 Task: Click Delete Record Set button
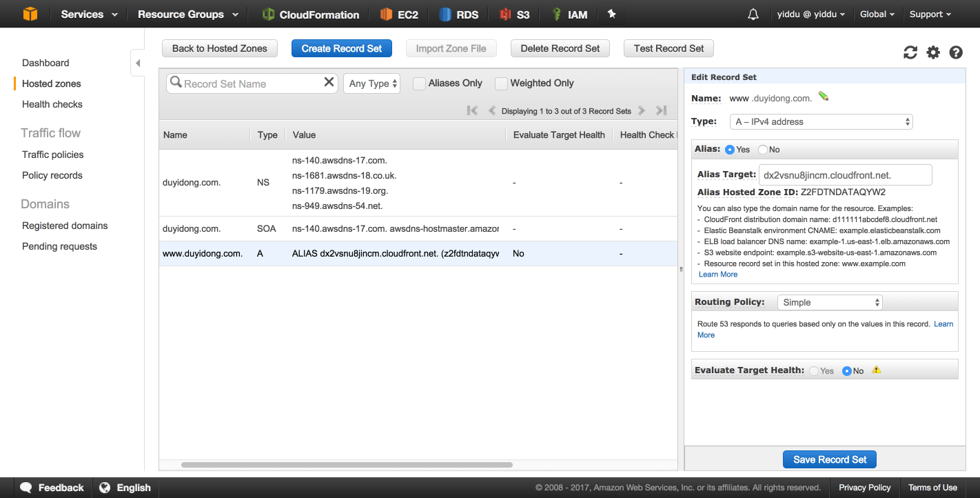560,48
